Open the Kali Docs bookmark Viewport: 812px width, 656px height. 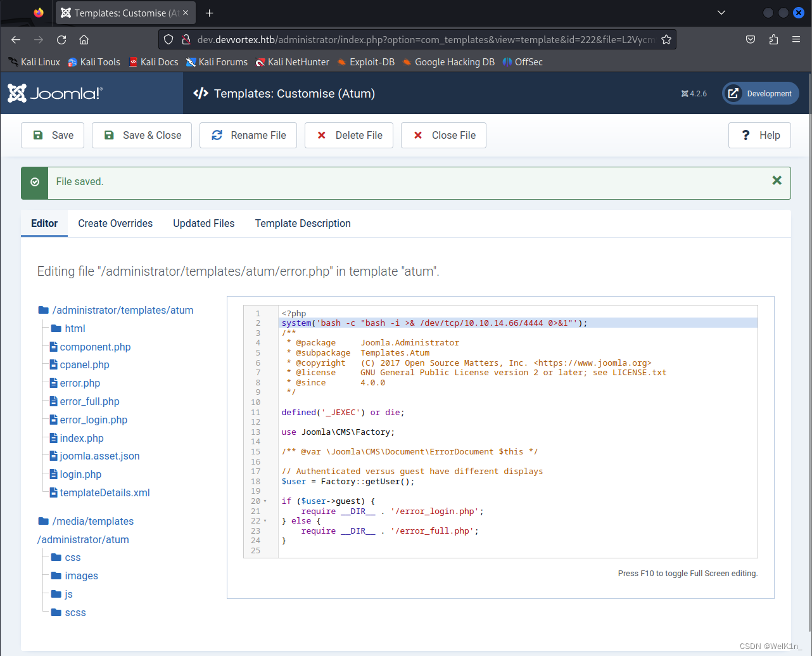click(x=153, y=61)
